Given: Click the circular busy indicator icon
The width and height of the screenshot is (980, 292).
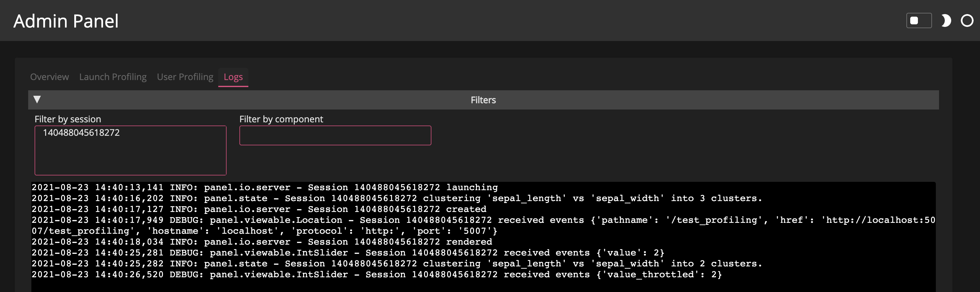Looking at the screenshot, I should point(967,20).
